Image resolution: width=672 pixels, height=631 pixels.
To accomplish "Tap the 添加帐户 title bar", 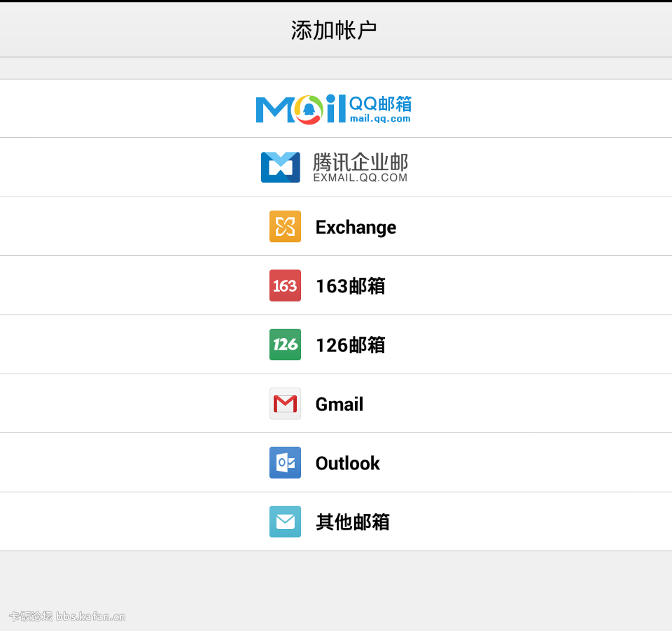I will pyautogui.click(x=336, y=29).
